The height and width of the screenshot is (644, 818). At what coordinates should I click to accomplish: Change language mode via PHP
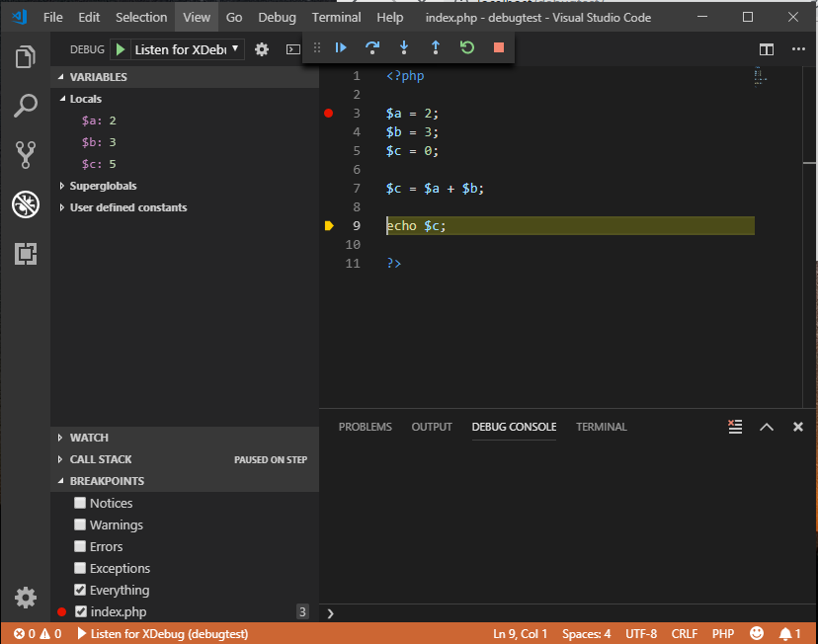pyautogui.click(x=723, y=633)
